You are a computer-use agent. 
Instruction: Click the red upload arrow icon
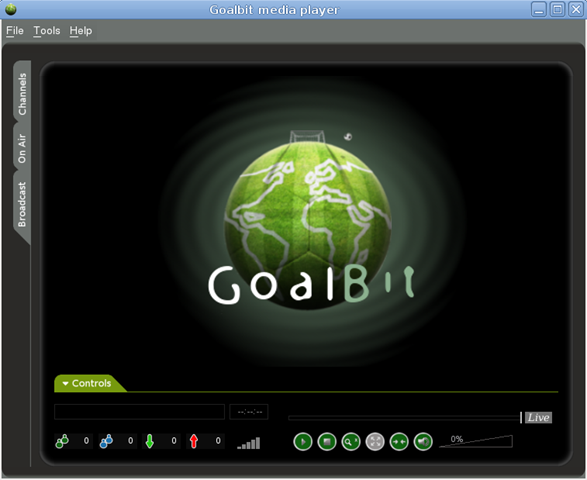194,441
